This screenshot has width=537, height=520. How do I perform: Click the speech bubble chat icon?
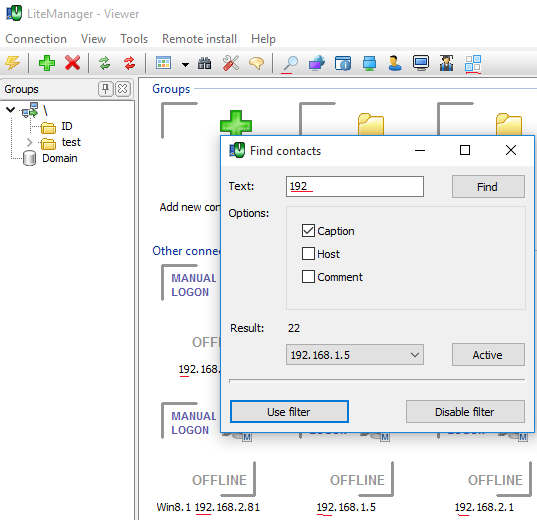[x=256, y=63]
